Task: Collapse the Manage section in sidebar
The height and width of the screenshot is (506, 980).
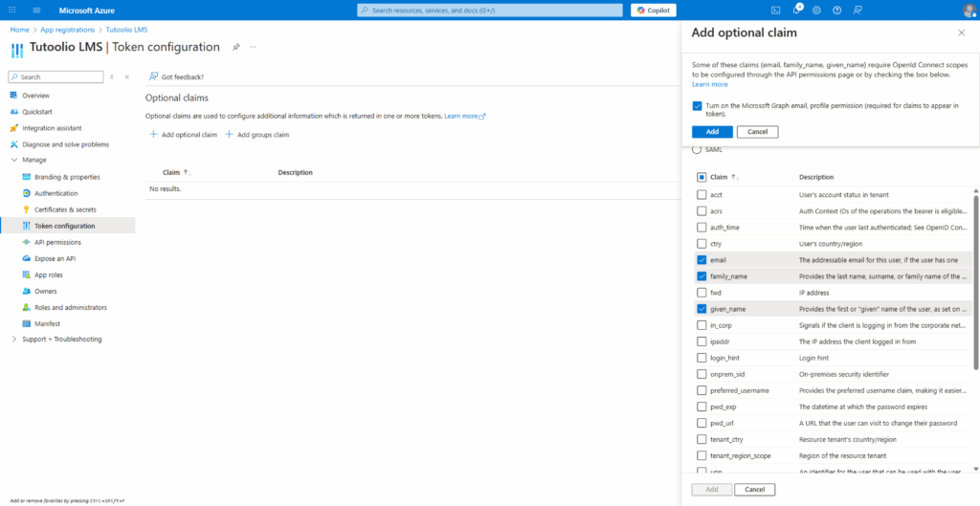Action: (x=13, y=160)
